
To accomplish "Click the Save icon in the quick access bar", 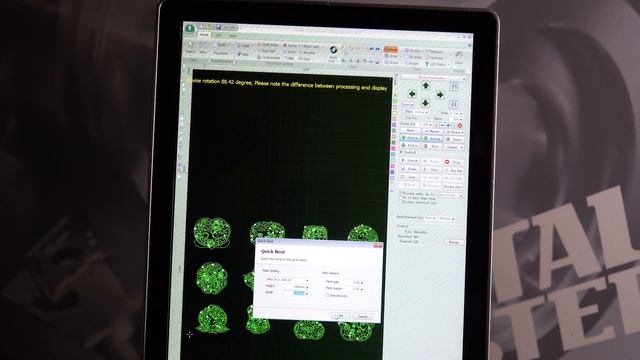I will tap(218, 27).
